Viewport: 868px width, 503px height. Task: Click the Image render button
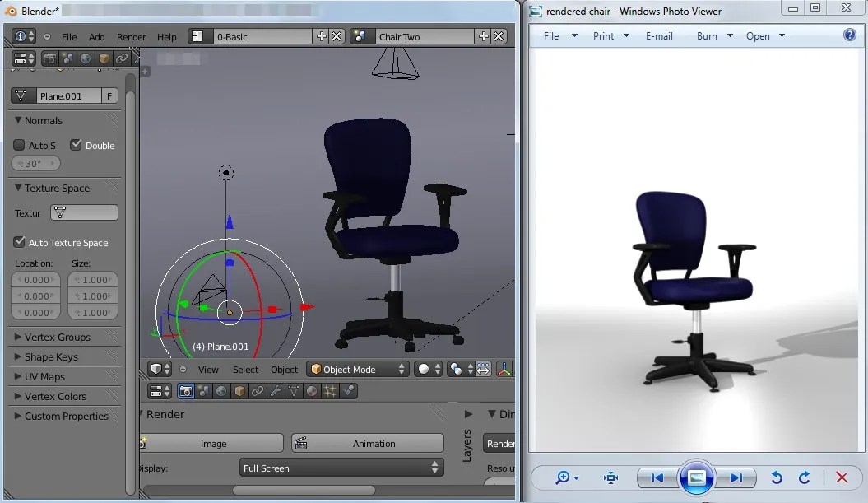tap(211, 443)
